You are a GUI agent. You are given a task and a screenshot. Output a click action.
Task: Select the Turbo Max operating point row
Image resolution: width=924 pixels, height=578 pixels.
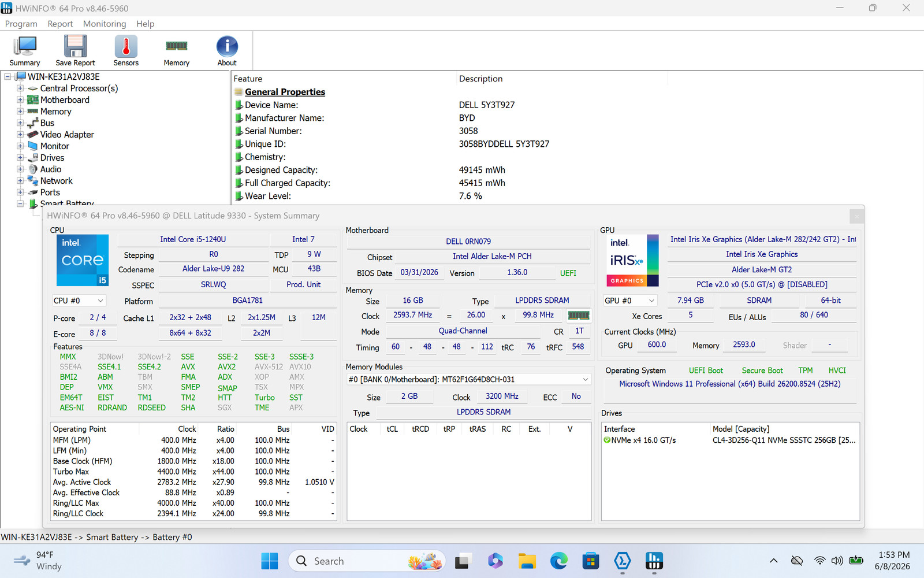pos(193,472)
